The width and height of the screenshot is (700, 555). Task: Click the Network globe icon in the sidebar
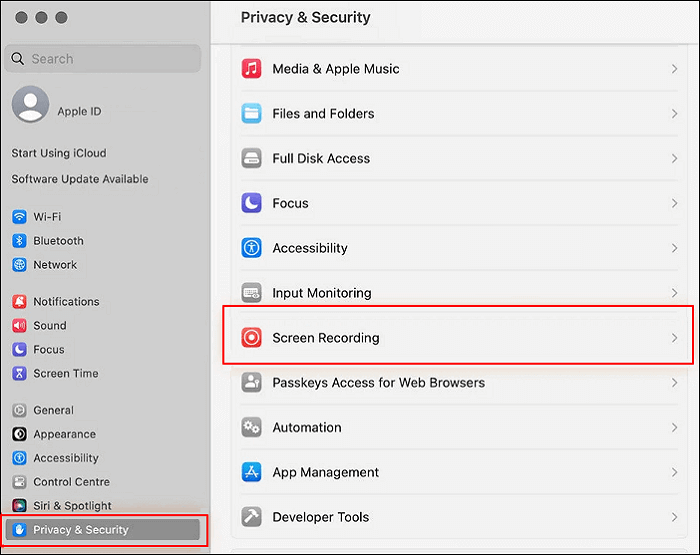coord(19,265)
